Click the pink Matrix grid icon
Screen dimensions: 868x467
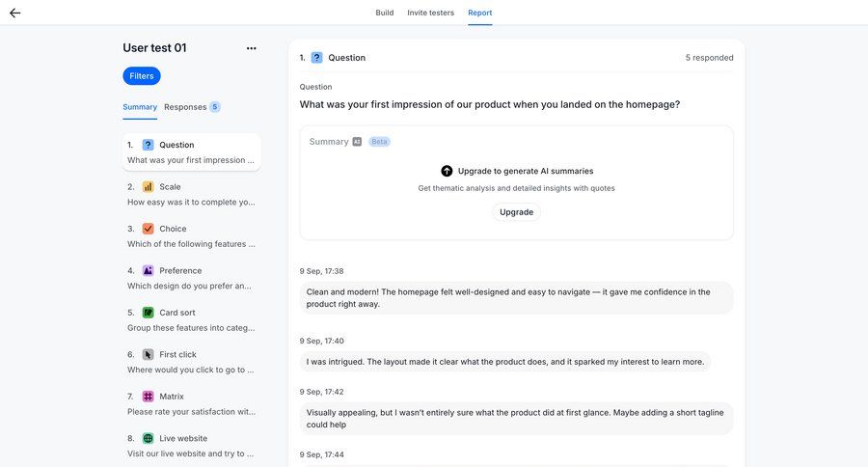click(x=148, y=397)
